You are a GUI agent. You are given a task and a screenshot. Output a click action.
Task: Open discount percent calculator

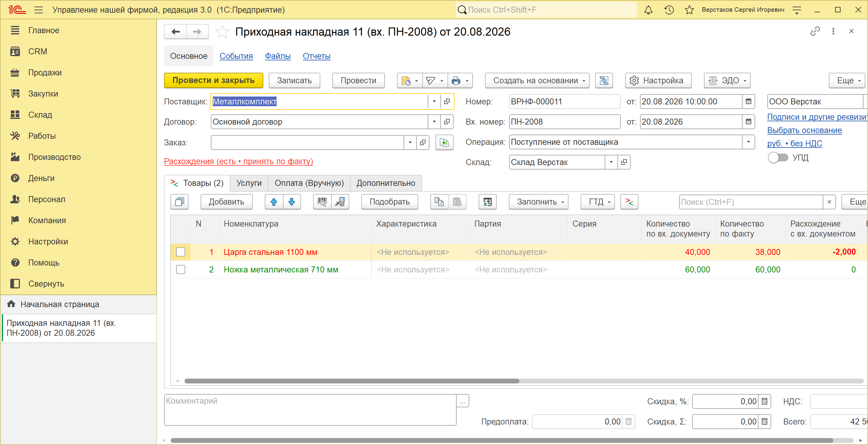(x=765, y=402)
